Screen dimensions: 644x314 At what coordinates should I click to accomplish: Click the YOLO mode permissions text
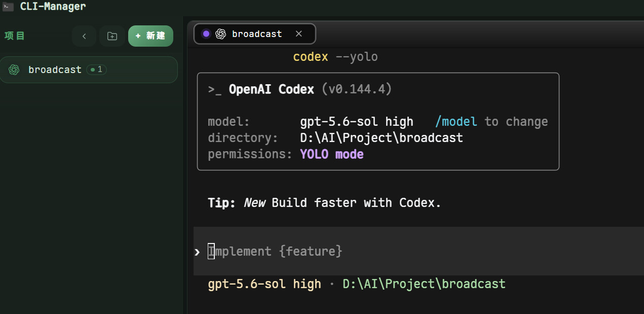[332, 154]
